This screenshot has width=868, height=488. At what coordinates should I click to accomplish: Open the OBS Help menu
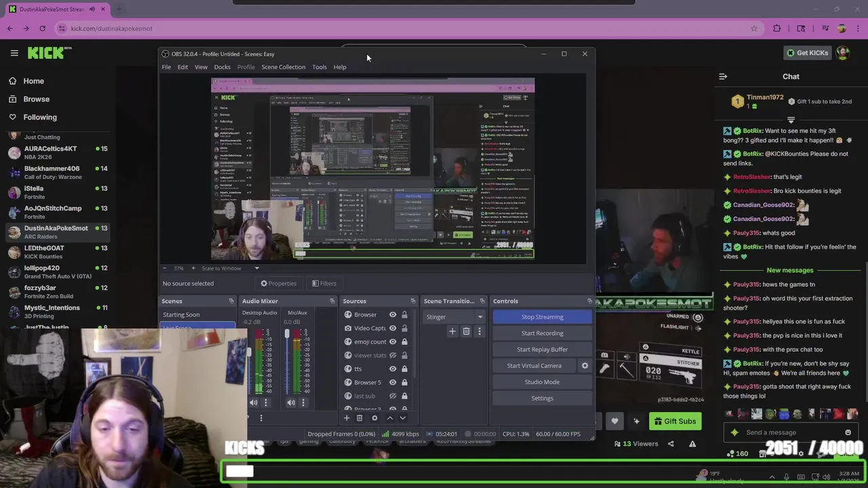click(340, 67)
